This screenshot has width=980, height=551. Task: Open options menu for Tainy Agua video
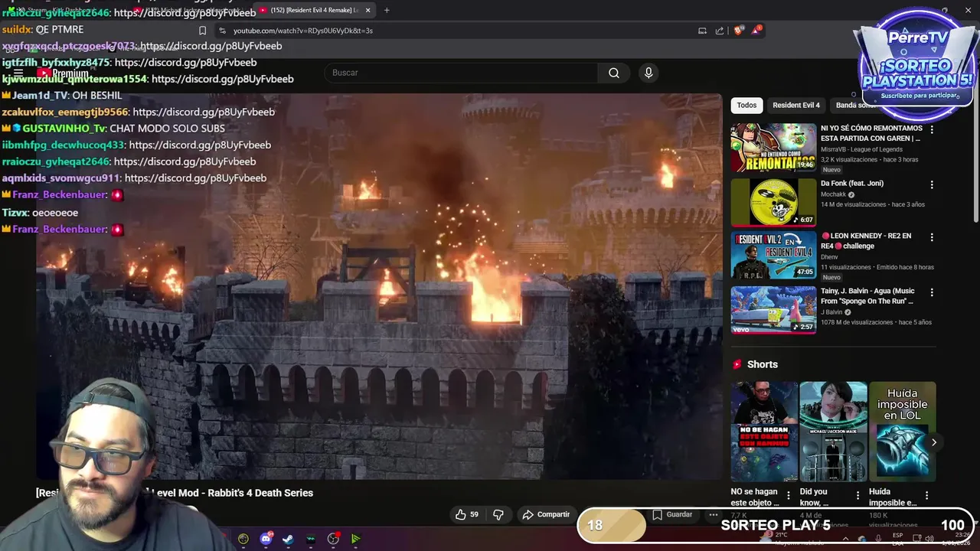(x=932, y=292)
